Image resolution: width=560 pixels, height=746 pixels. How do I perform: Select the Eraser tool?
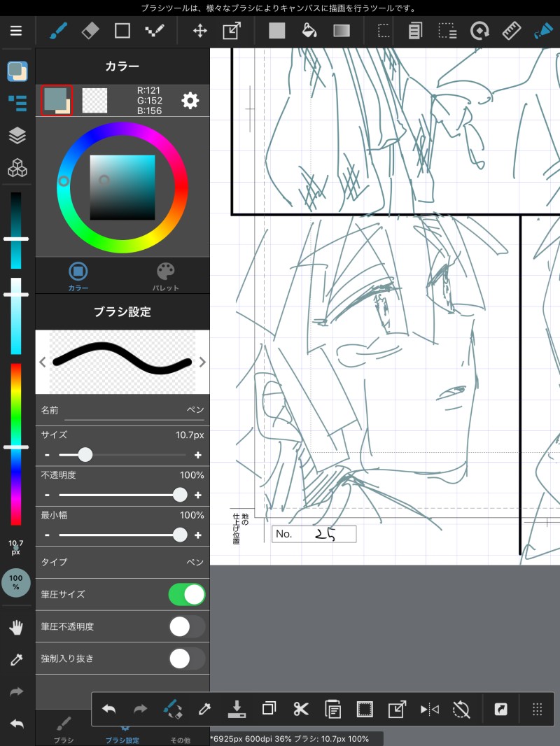(90, 31)
